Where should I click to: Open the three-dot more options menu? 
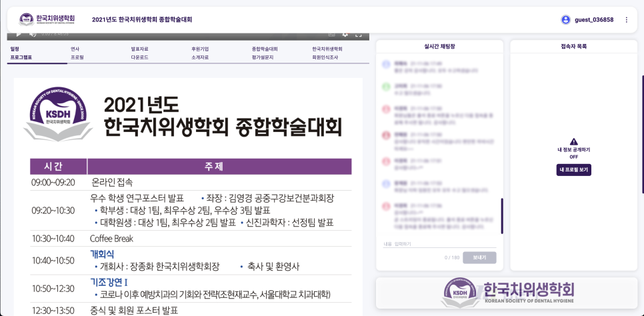point(627,19)
